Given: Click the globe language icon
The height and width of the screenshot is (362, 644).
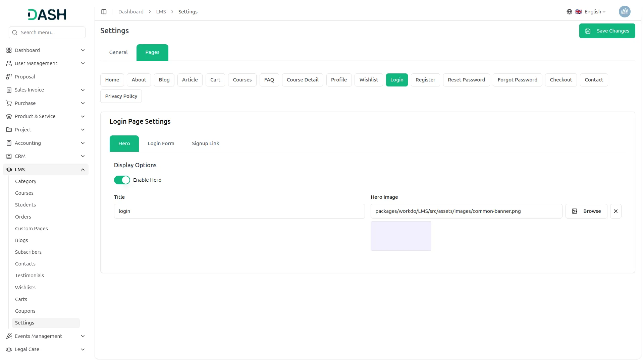Looking at the screenshot, I should (x=569, y=12).
